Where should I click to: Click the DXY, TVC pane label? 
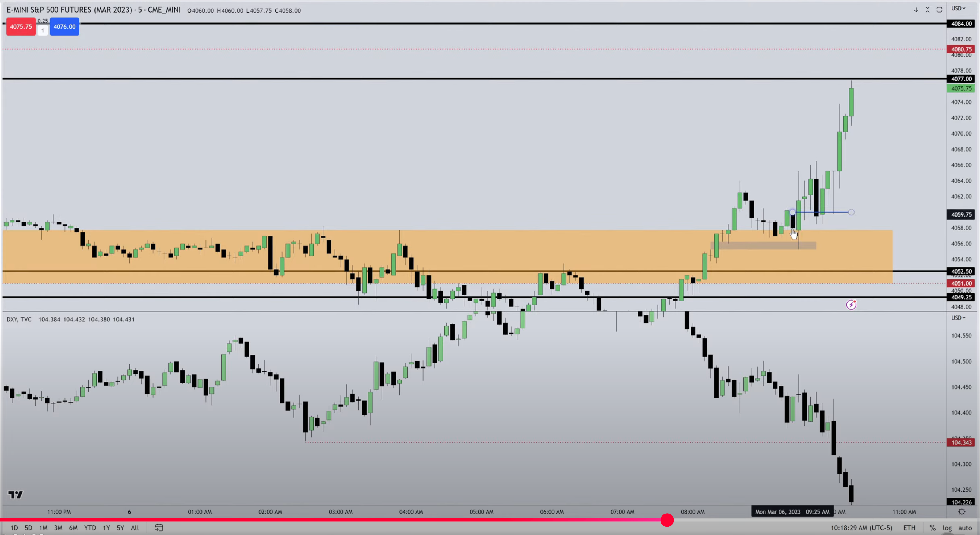click(x=19, y=320)
